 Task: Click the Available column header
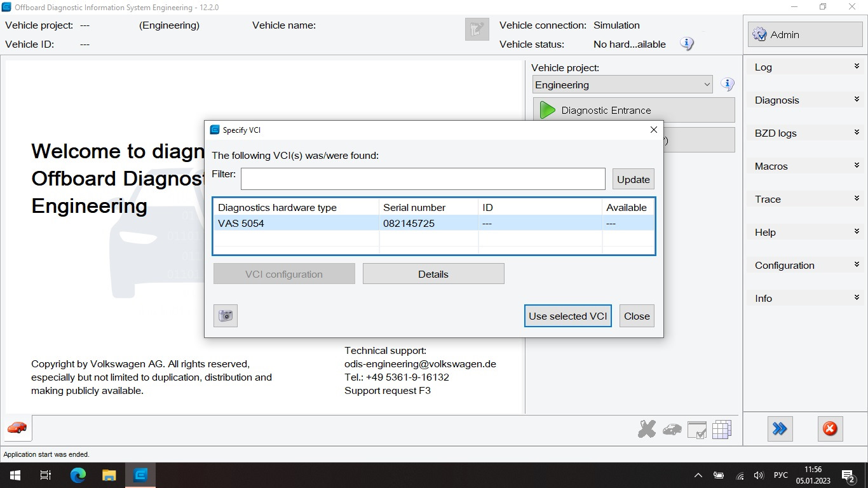point(628,207)
